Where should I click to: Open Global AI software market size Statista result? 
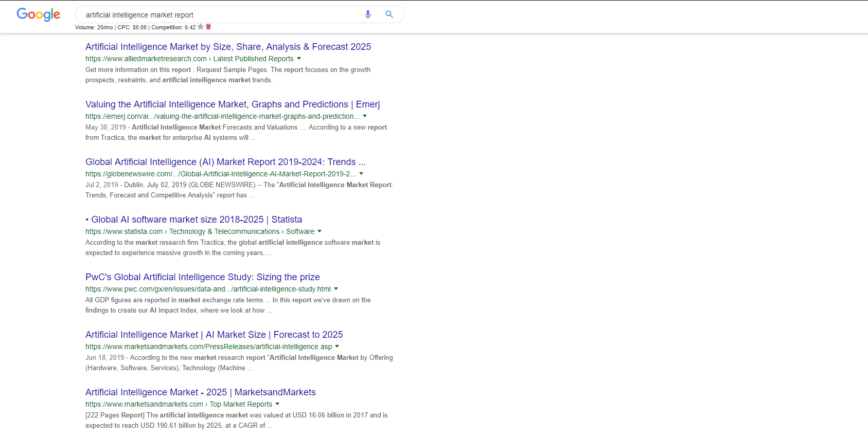pyautogui.click(x=194, y=220)
